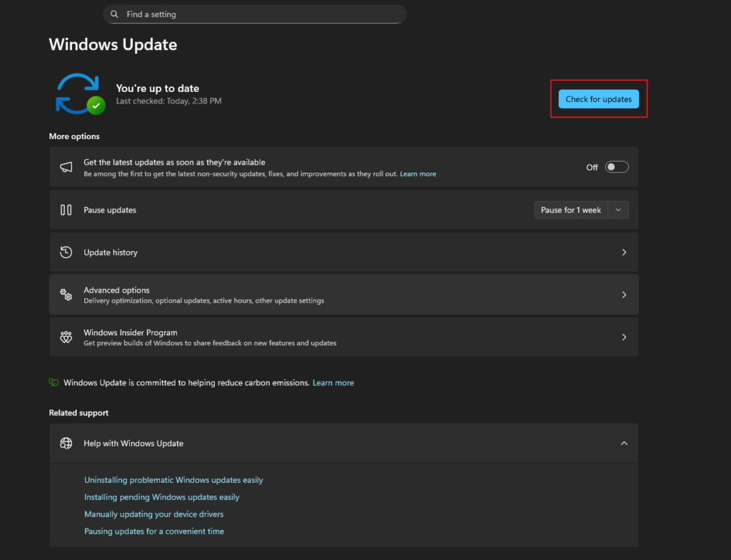The height and width of the screenshot is (560, 731).
Task: Open Manually updating your device drivers
Action: tap(153, 514)
